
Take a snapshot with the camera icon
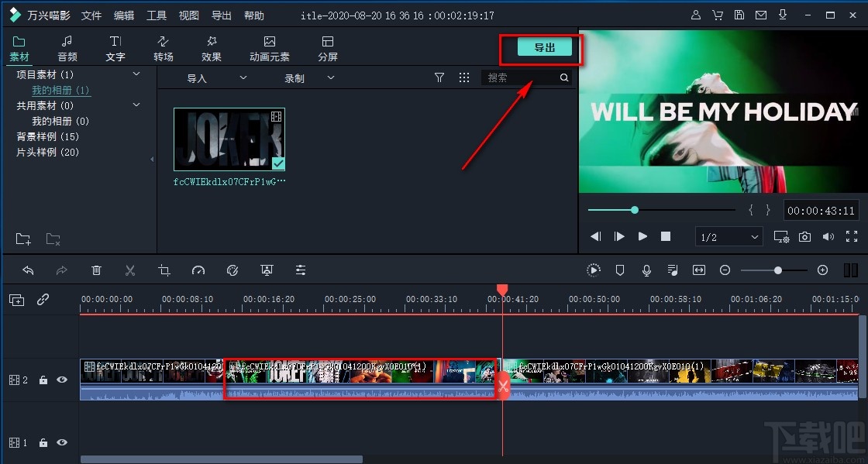tap(804, 236)
